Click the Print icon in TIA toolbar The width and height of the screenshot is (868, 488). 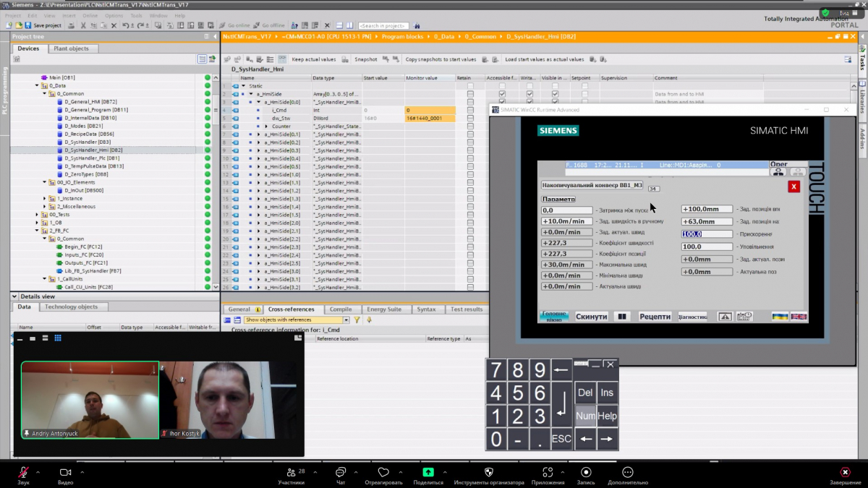72,25
